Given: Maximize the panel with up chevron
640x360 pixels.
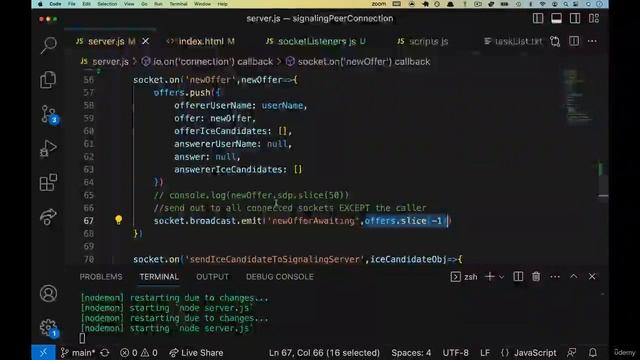Looking at the screenshot, I should (573, 276).
